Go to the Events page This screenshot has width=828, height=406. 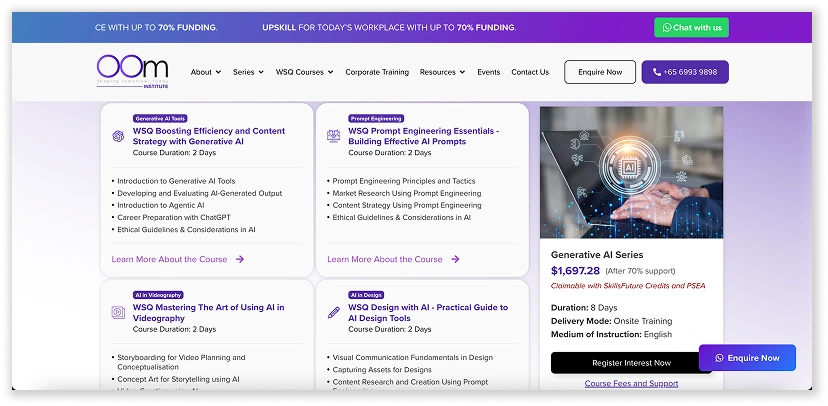pos(488,72)
